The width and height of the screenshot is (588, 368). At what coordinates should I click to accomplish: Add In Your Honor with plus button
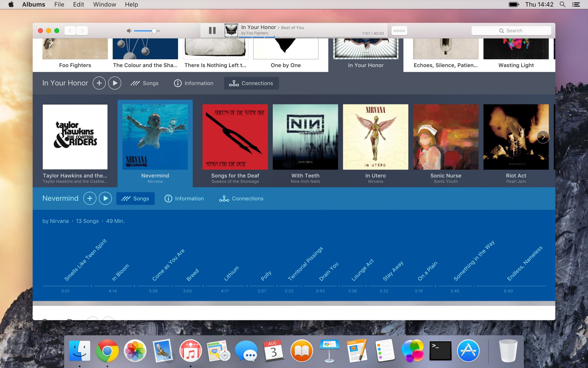(x=99, y=83)
